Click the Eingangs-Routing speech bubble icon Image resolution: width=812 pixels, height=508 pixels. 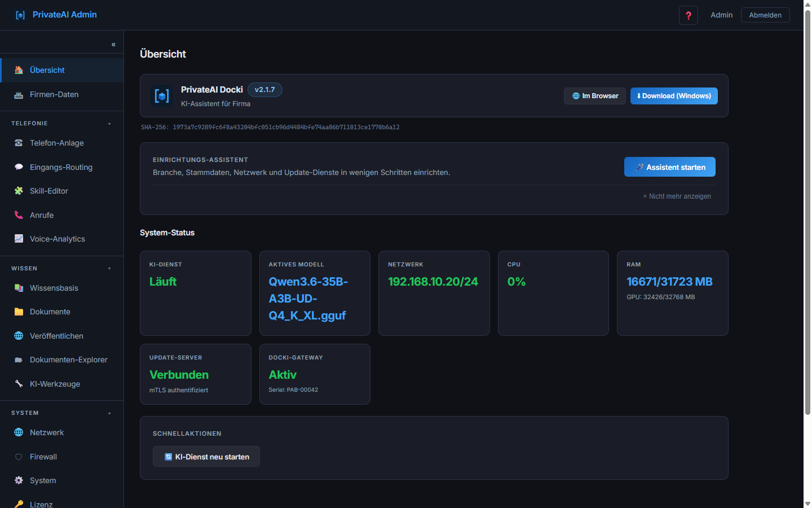point(19,167)
